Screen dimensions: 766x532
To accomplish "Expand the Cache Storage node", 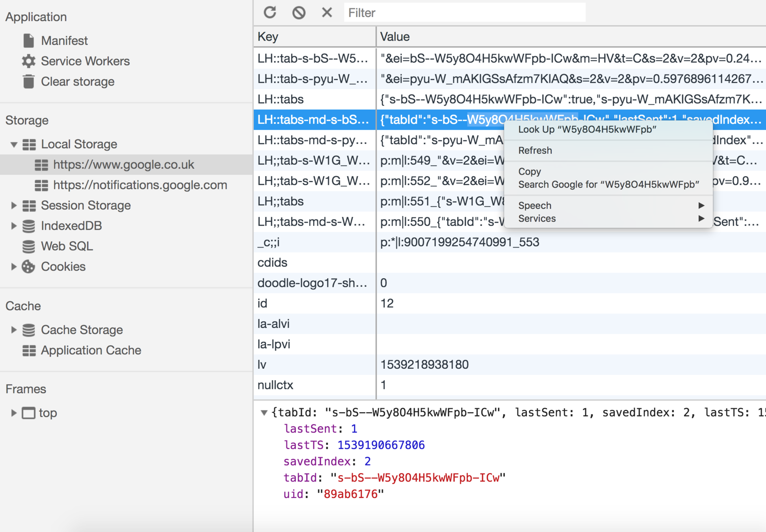I will [14, 330].
